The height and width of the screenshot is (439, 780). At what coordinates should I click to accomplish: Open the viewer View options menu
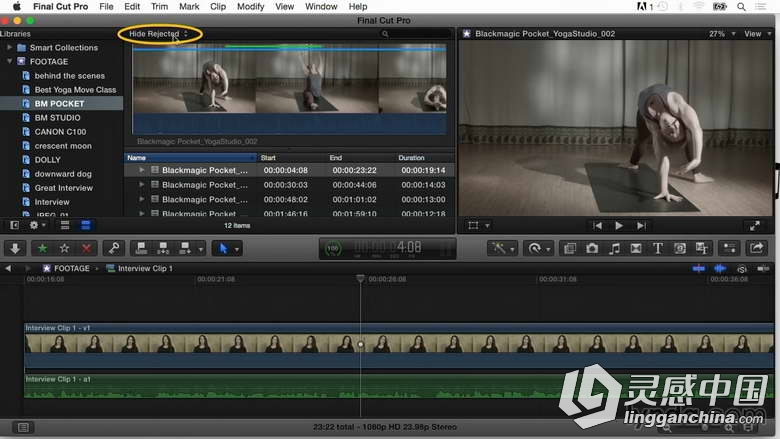758,34
